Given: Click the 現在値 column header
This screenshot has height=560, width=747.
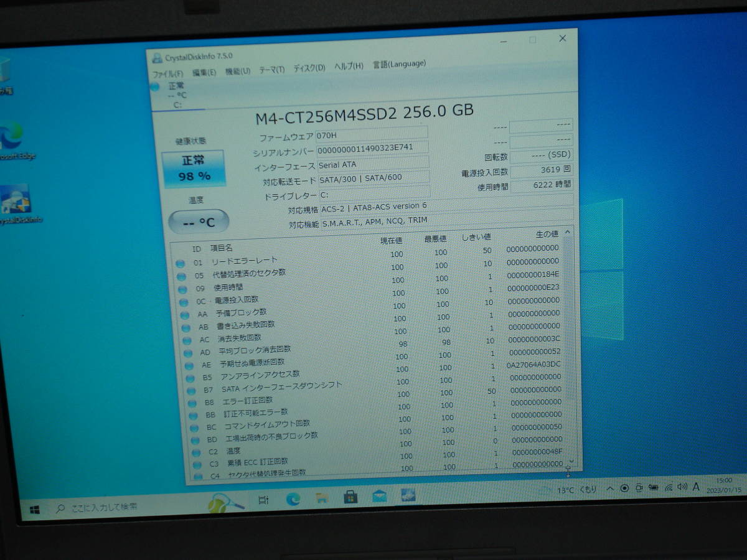Looking at the screenshot, I should 391,241.
